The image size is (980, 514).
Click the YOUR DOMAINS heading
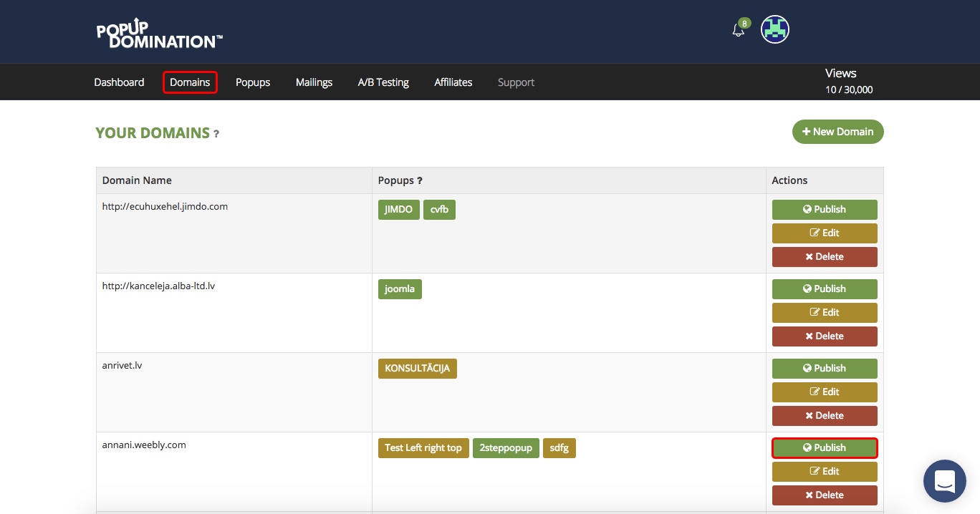click(x=153, y=133)
